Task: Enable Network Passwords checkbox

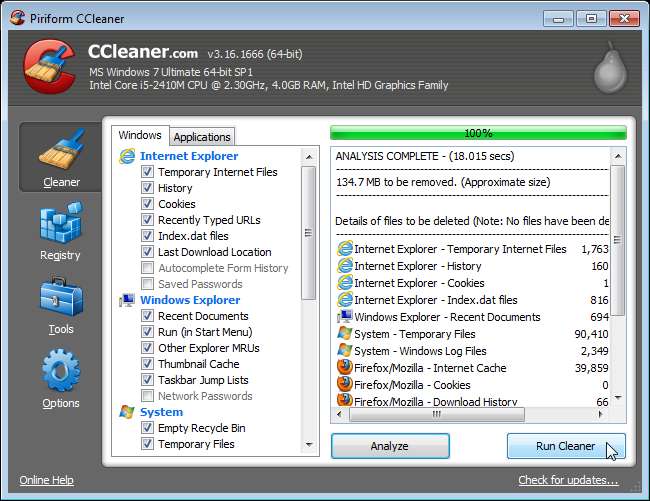Action: (x=147, y=396)
